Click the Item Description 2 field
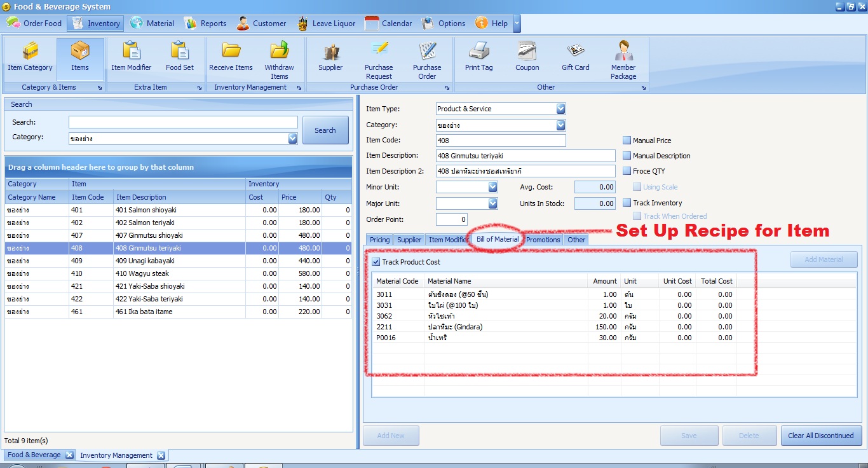This screenshot has height=468, width=868. tap(526, 171)
